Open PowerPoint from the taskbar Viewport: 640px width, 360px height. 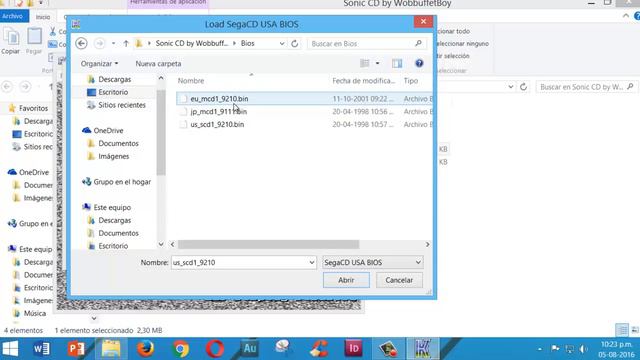[76, 349]
